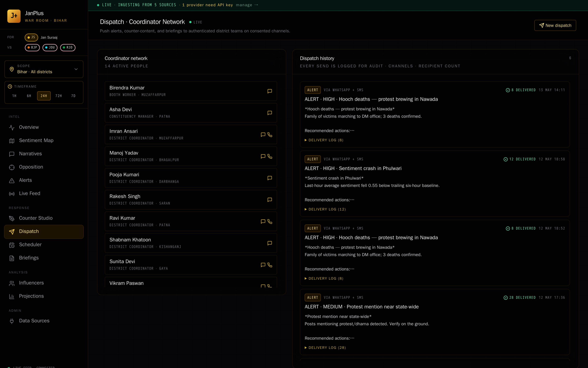
Task: Expand Delivery Log (12) for Phulwari alert
Action: coord(325,209)
